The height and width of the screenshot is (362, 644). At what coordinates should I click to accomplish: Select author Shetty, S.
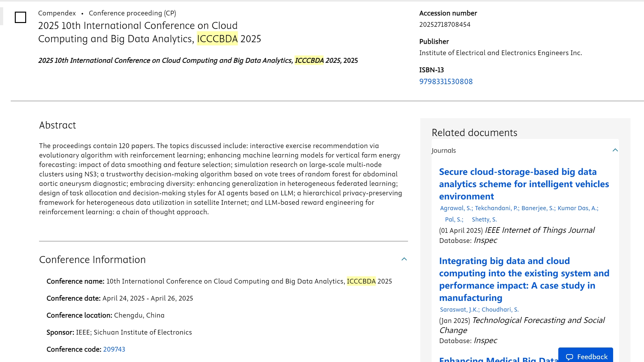484,220
